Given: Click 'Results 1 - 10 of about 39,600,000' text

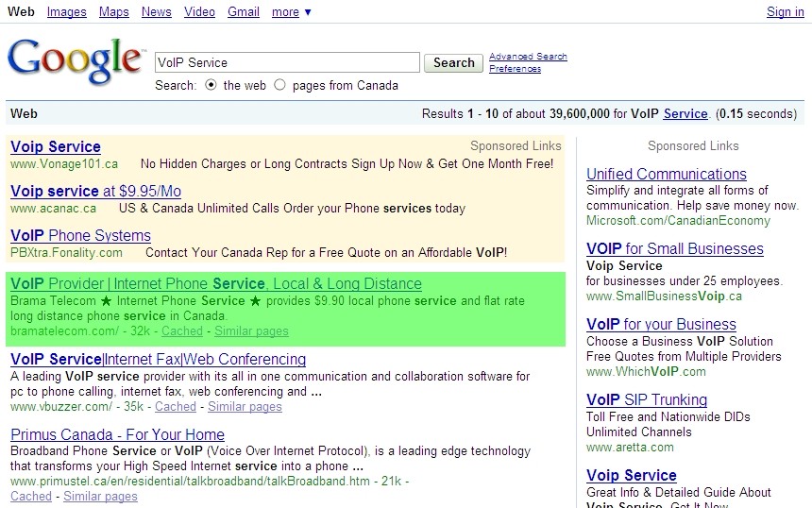Looking at the screenshot, I should coord(516,114).
